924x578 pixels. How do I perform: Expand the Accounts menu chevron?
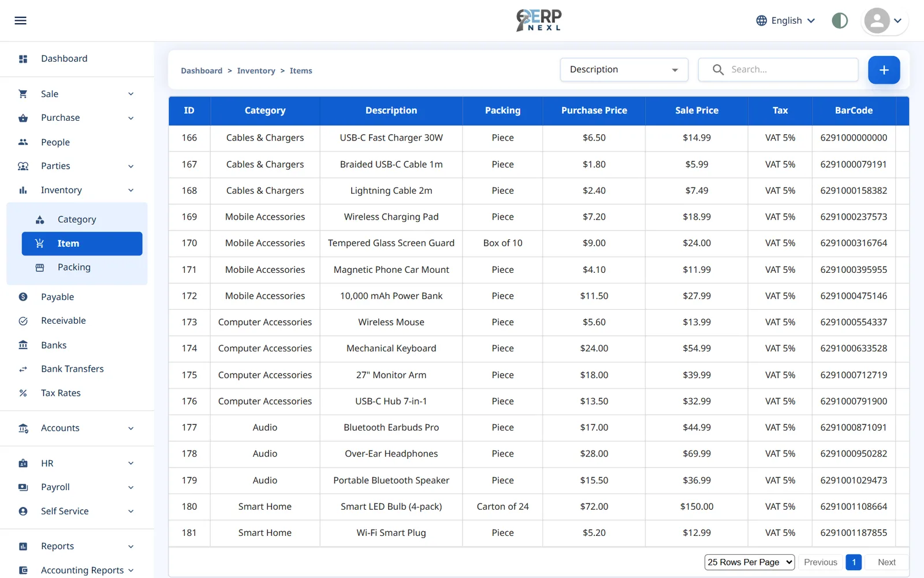[x=131, y=428]
